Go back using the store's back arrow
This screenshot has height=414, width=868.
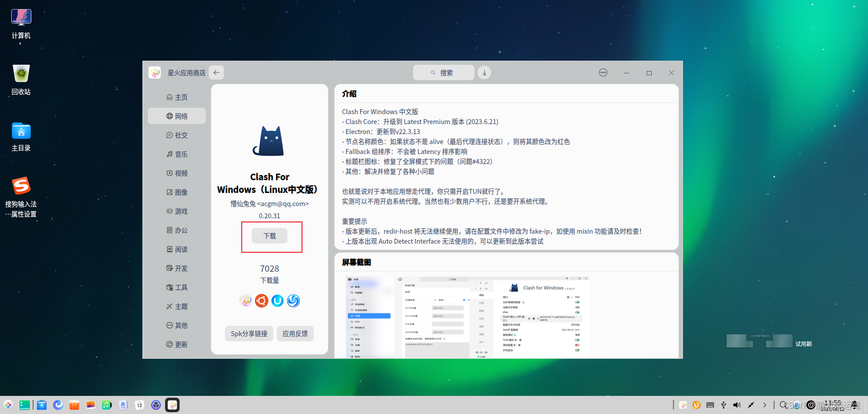coord(216,72)
